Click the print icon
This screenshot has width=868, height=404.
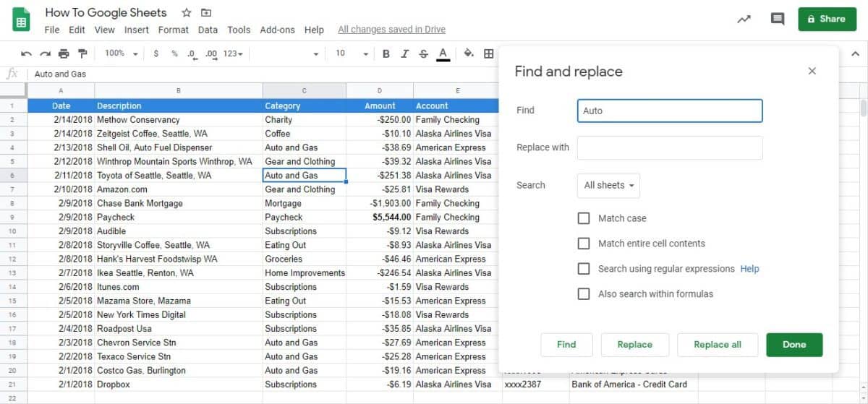point(64,53)
